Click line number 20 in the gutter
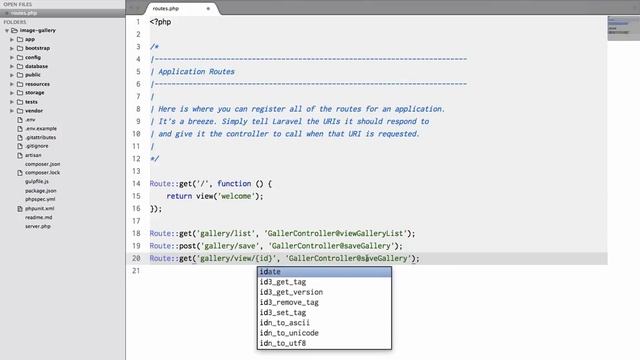This screenshot has width=640, height=360. [x=136, y=258]
